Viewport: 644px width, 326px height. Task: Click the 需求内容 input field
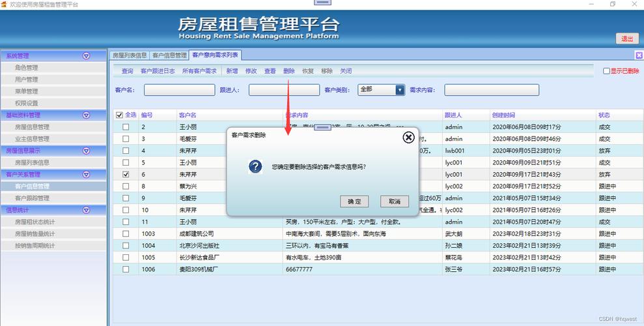[x=492, y=90]
